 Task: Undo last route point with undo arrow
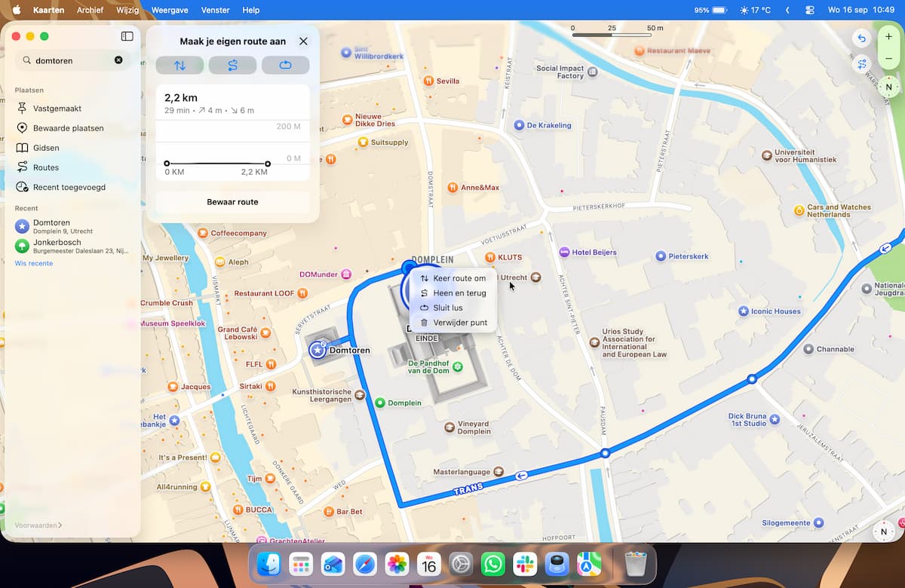tap(861, 38)
